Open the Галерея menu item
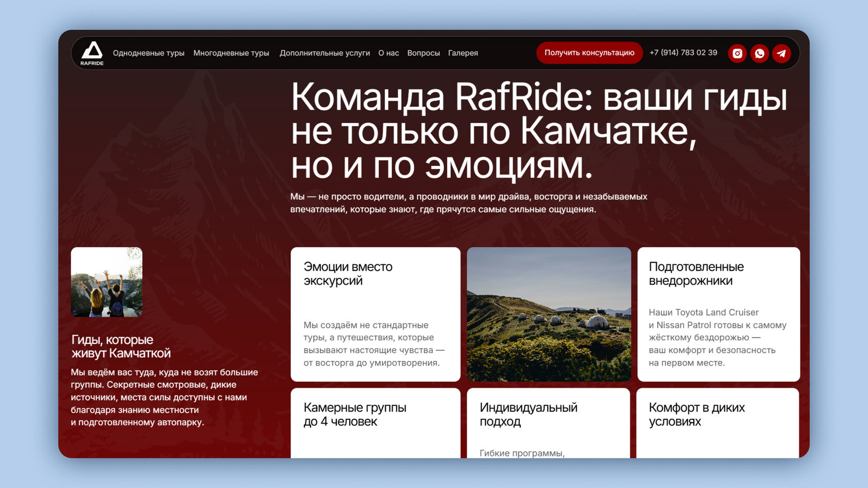 tap(463, 53)
